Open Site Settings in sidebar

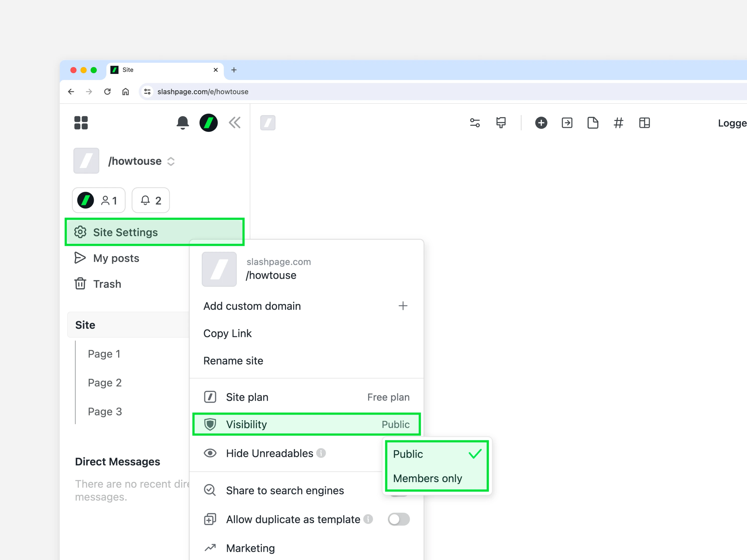[x=155, y=232]
